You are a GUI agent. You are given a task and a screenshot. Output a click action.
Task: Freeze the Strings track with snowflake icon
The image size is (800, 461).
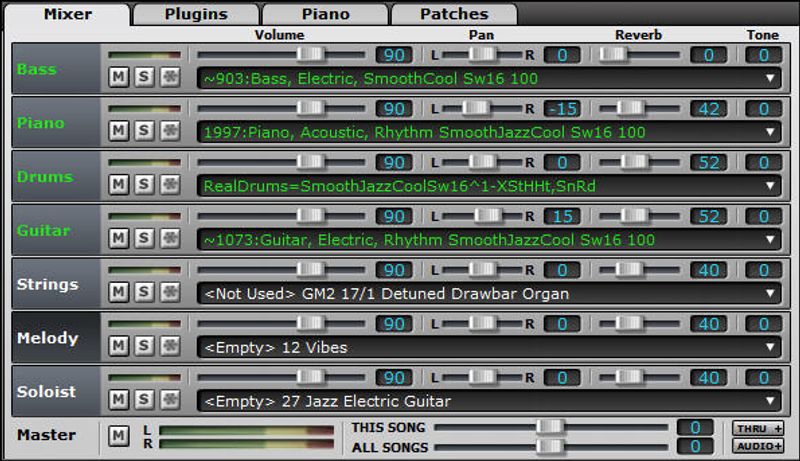point(170,292)
